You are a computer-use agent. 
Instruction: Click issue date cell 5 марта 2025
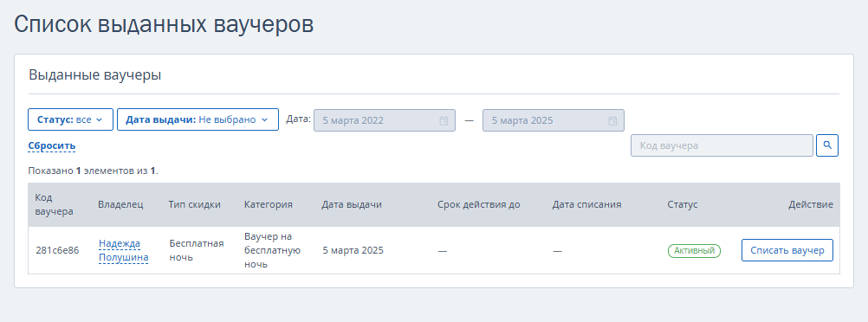(353, 251)
